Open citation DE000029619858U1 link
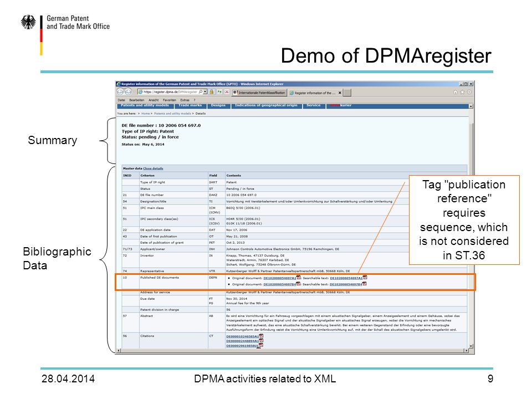Image resolution: width=532 pixels, height=399 pixels. (x=242, y=346)
